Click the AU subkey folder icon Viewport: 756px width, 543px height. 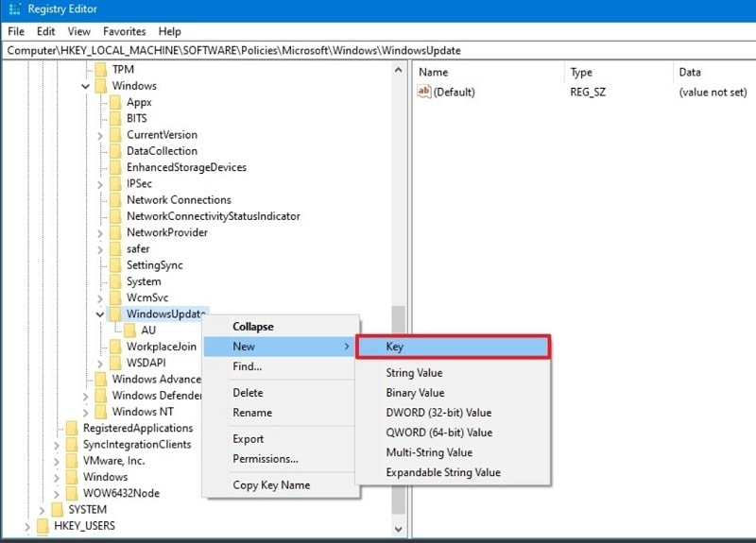tap(130, 331)
